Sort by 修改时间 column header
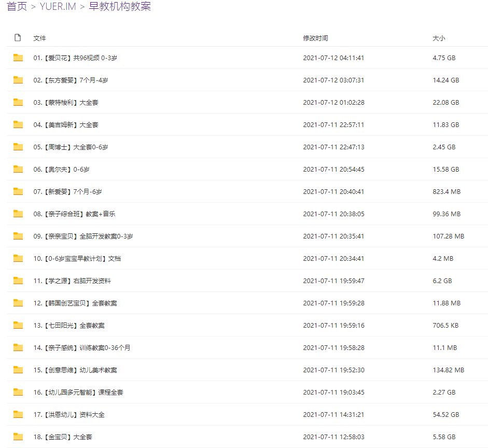The image size is (488, 448). [316, 38]
